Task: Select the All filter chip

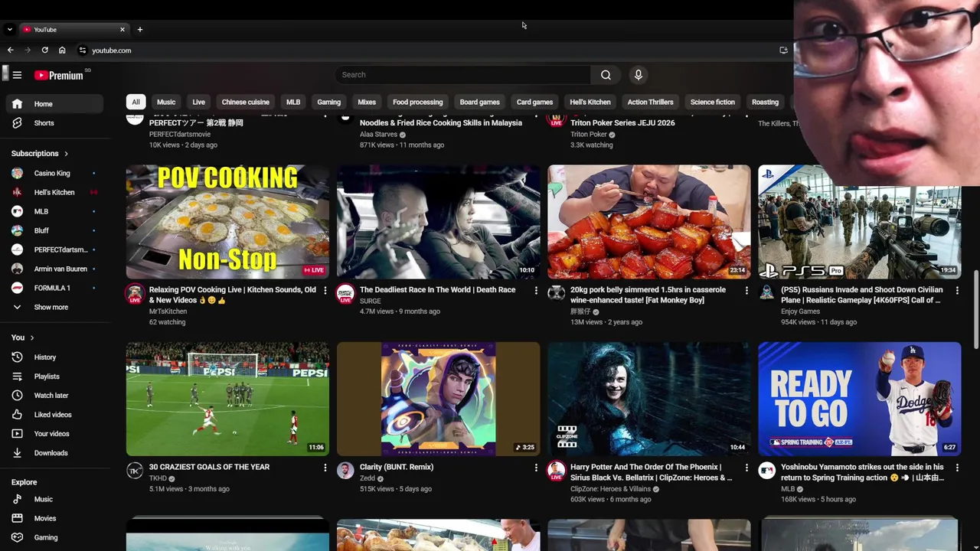Action: coord(136,102)
